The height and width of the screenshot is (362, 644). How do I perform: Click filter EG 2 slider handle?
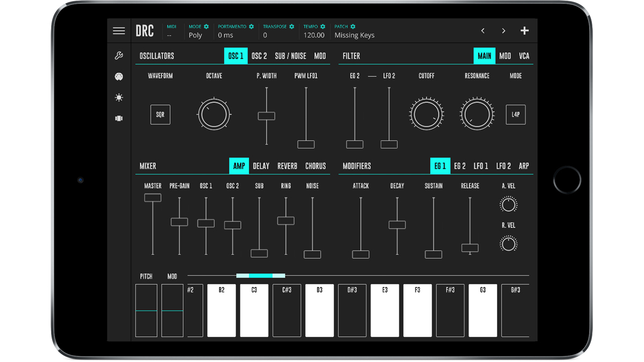(x=355, y=144)
